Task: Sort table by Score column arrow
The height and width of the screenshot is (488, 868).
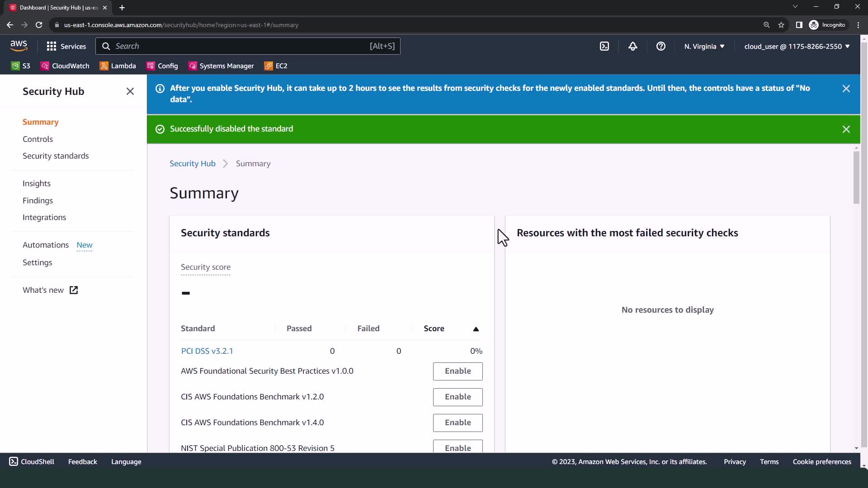Action: [476, 329]
